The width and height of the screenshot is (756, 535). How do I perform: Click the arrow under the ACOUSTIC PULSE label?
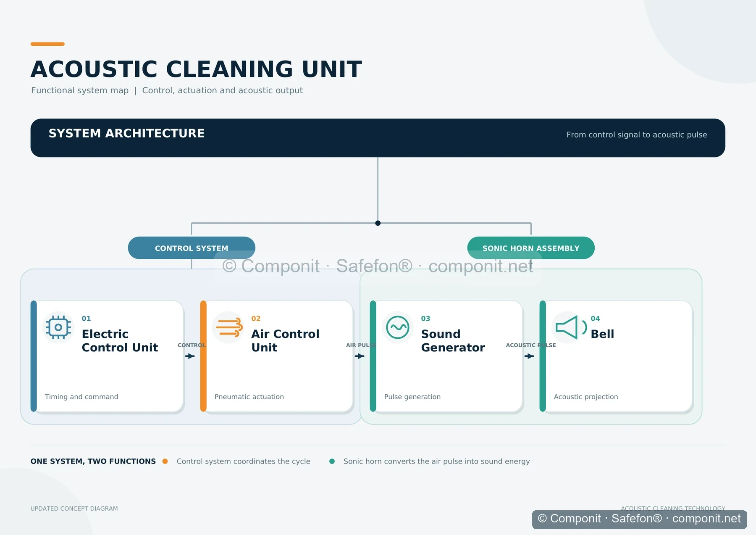(529, 356)
